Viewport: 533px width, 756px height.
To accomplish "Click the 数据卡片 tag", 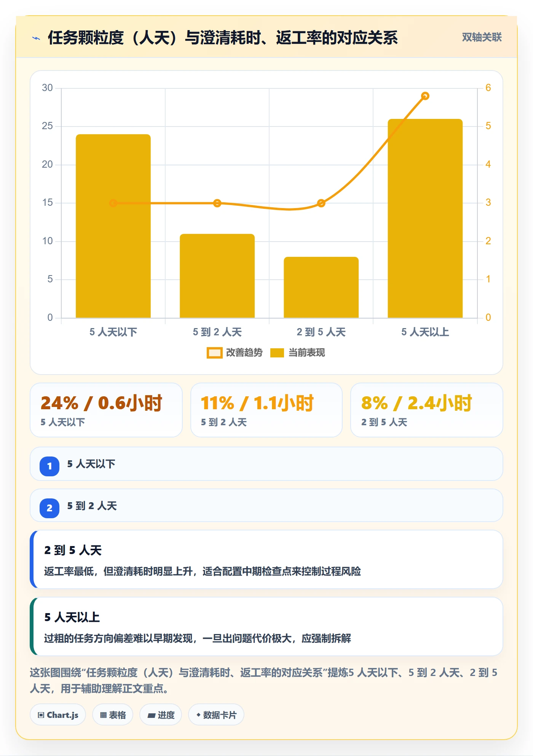I will tap(216, 715).
